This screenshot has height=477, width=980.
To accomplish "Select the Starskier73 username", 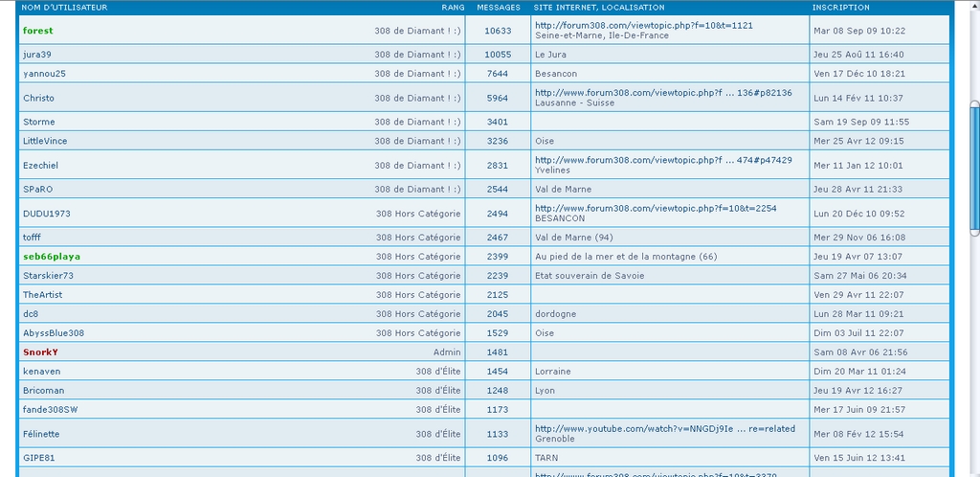I will (48, 275).
